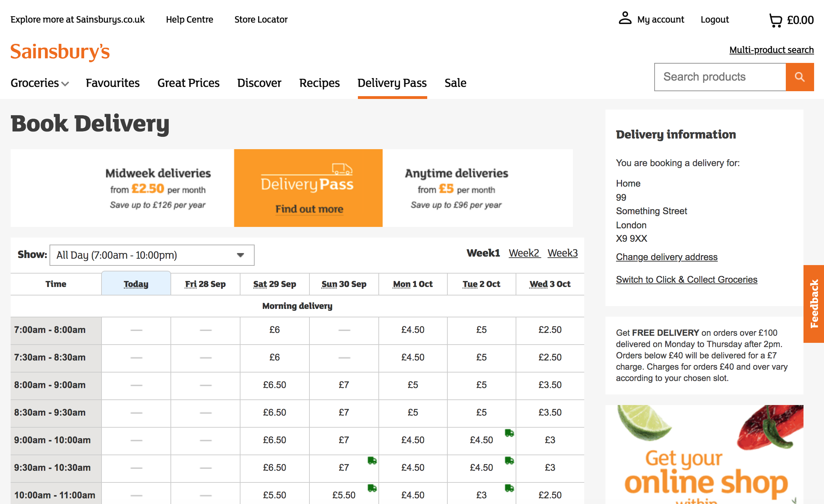Click the My account text link
824x504 pixels.
pyautogui.click(x=661, y=19)
